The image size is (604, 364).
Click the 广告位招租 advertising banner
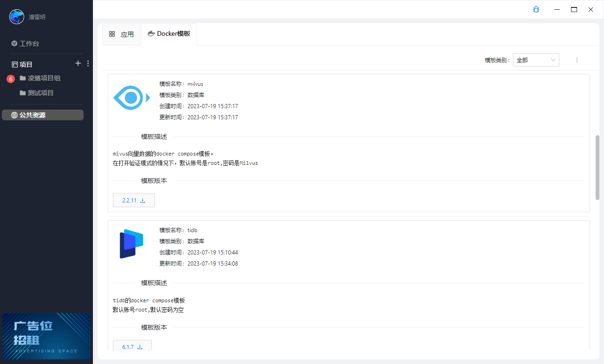[x=46, y=336]
